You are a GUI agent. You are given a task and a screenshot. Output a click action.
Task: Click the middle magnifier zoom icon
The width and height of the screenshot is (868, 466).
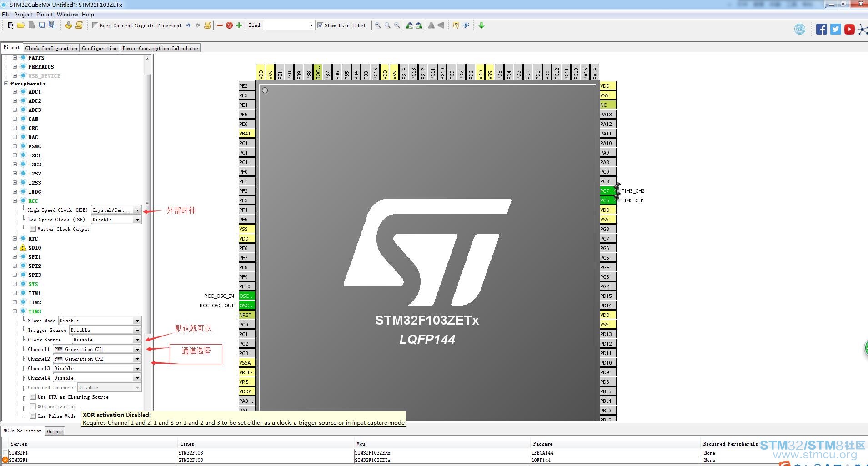pyautogui.click(x=387, y=25)
